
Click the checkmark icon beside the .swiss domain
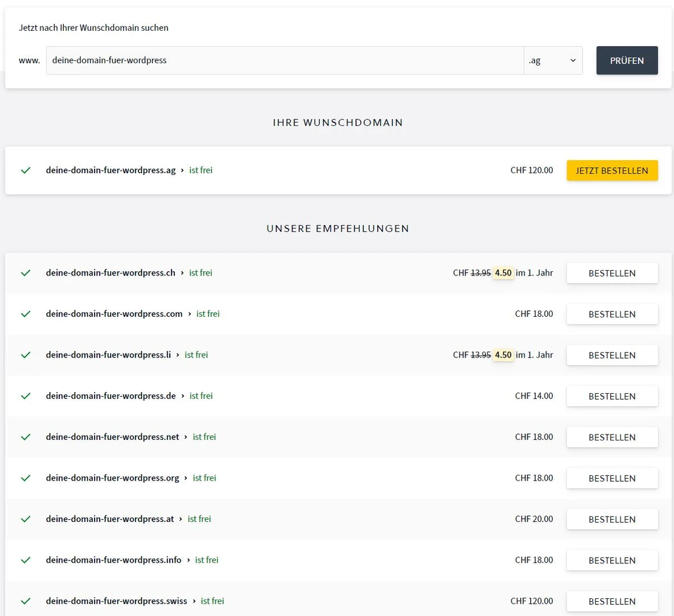[x=25, y=601]
